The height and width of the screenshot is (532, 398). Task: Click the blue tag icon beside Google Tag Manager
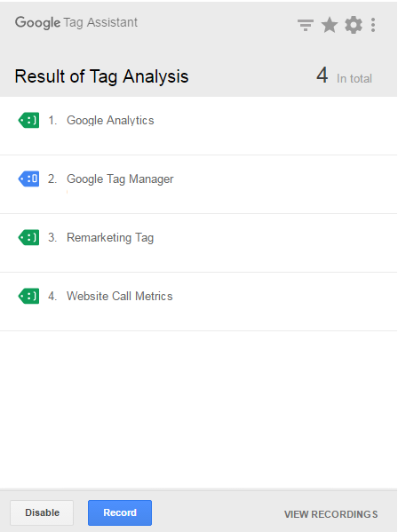tap(28, 179)
